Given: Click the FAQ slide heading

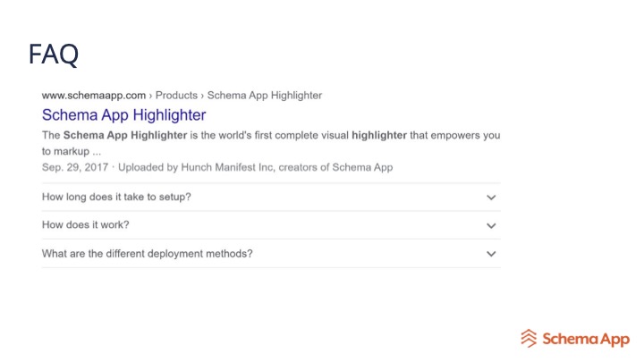Looking at the screenshot, I should (54, 55).
